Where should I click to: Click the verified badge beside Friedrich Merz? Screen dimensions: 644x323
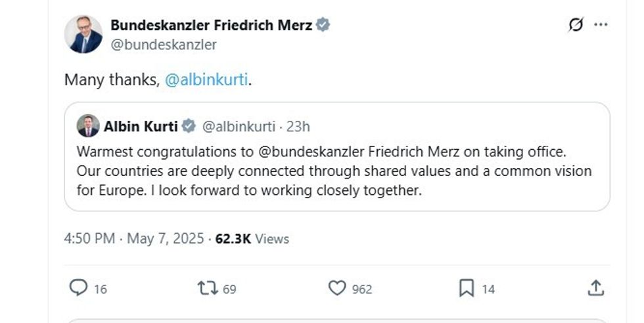tap(323, 25)
